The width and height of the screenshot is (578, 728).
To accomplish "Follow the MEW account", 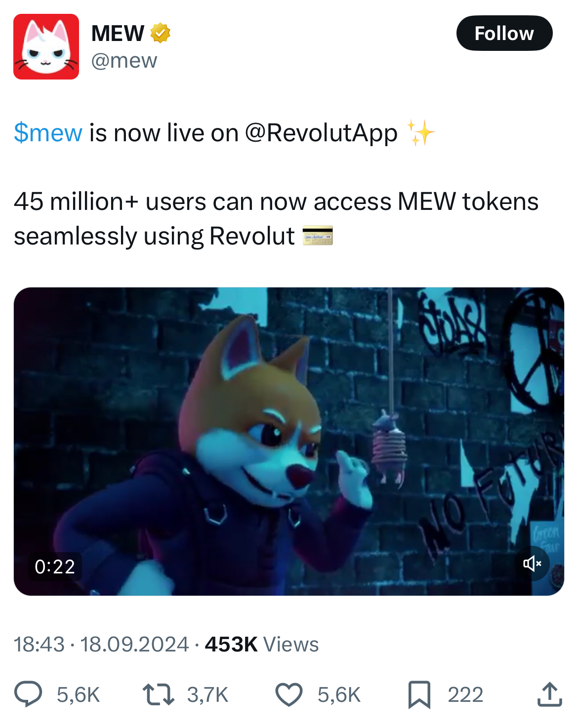I will click(x=504, y=33).
